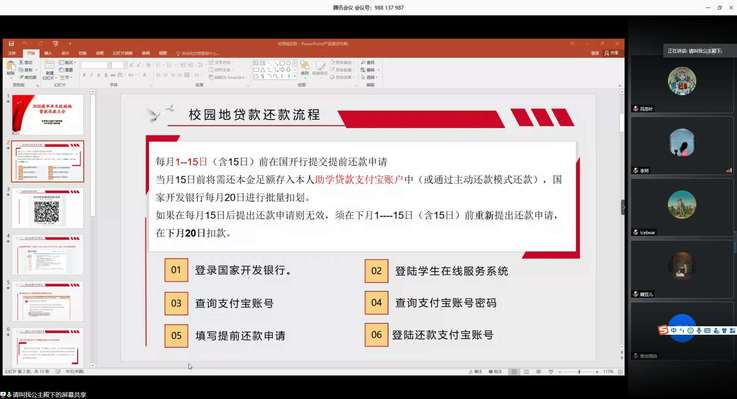Select the QR code slide thumbnail
Viewport: 737px width, 399px height.
(x=47, y=209)
